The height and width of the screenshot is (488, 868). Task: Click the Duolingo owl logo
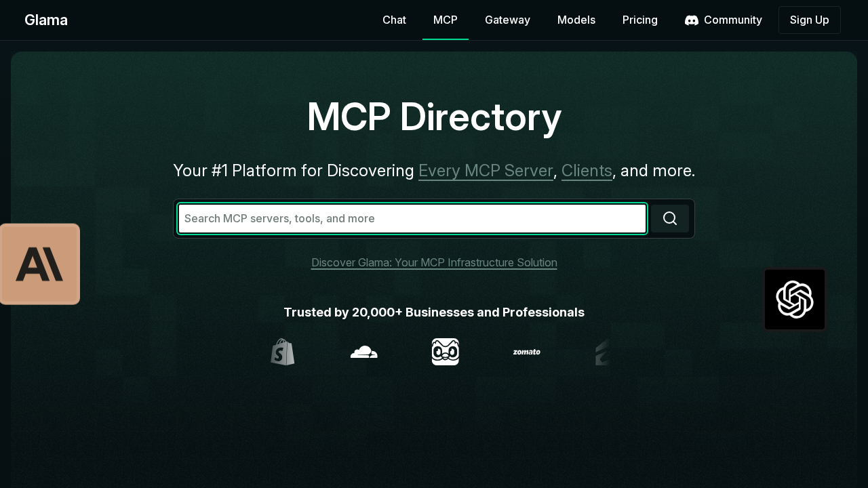pos(446,352)
